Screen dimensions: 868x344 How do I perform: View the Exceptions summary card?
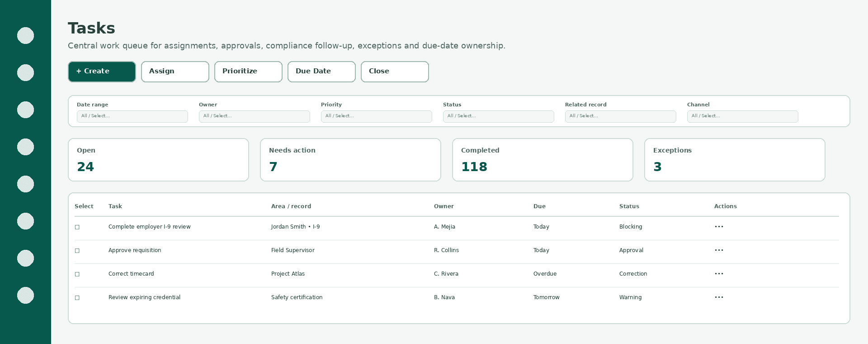(735, 160)
